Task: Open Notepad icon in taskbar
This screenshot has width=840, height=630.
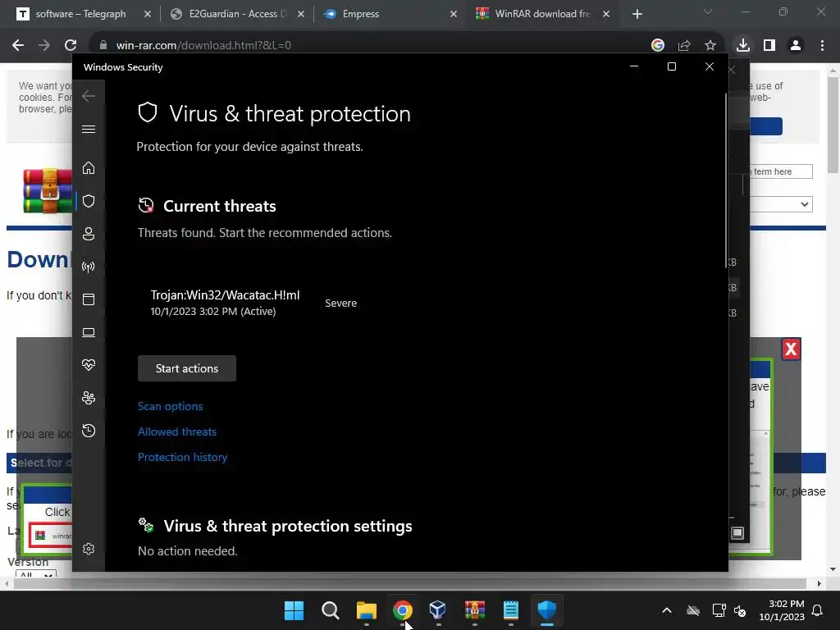Action: (510, 610)
